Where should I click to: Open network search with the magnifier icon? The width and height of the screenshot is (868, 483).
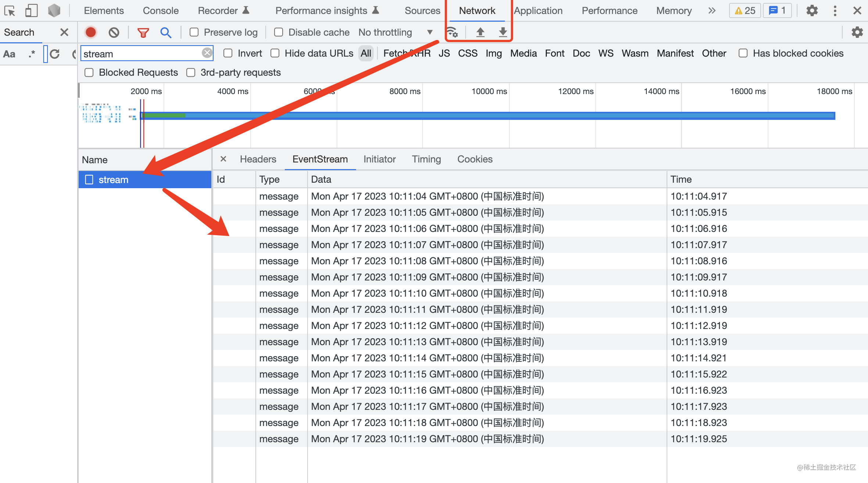click(x=166, y=32)
